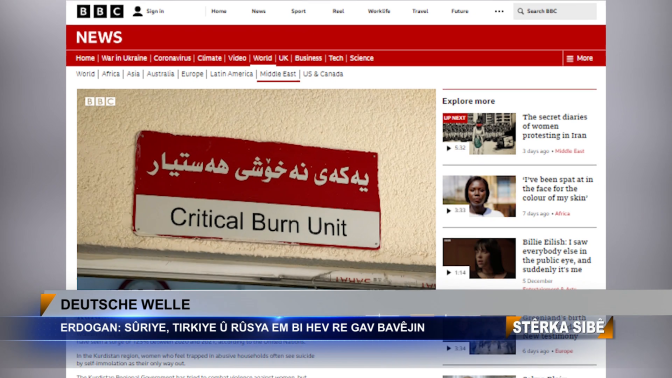Open News in the top navigation
This screenshot has width=672, height=378.
[258, 11]
